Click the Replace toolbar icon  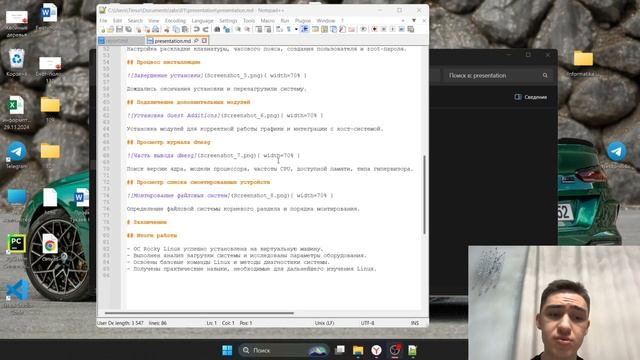tap(227, 29)
